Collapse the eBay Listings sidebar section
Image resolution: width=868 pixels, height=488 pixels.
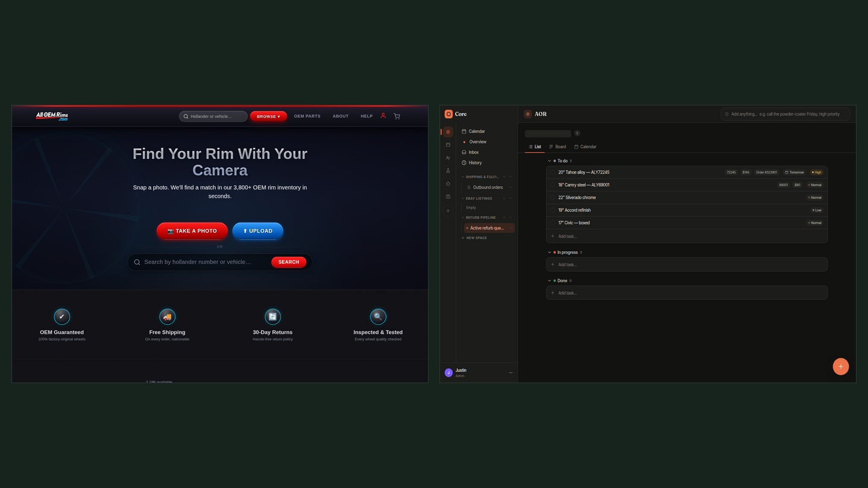463,198
